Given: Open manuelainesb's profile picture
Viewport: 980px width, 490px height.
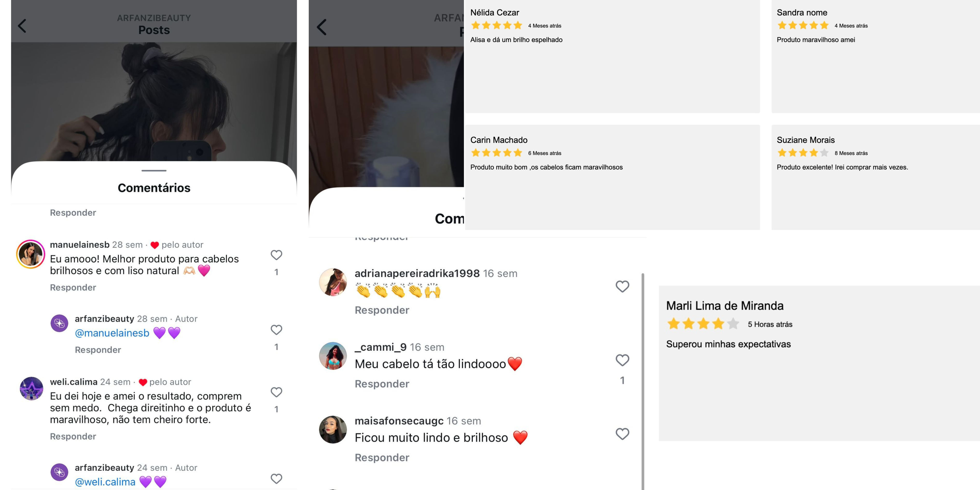Looking at the screenshot, I should coord(30,254).
